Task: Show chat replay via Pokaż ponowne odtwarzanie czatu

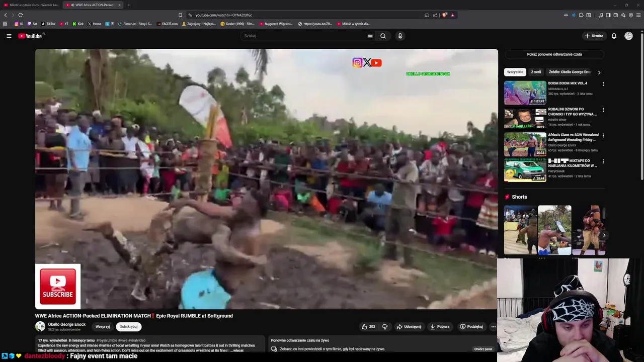Action: click(x=554, y=54)
